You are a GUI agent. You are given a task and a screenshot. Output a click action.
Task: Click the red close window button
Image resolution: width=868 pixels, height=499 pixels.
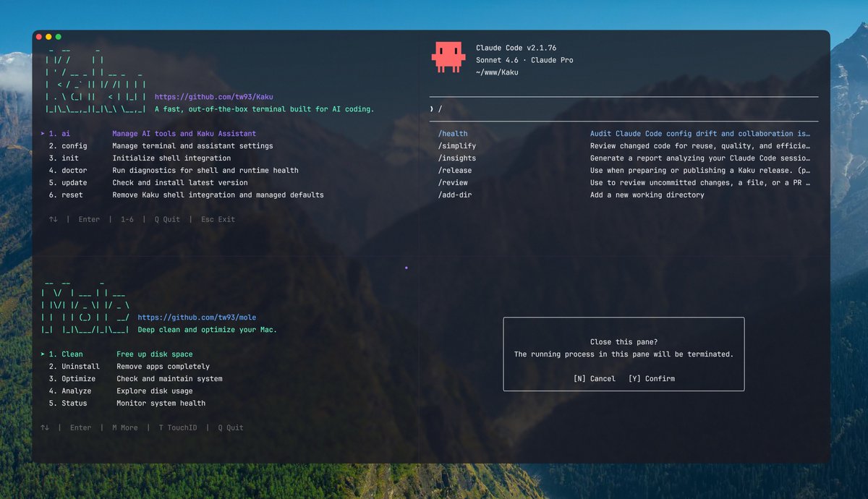[x=39, y=37]
